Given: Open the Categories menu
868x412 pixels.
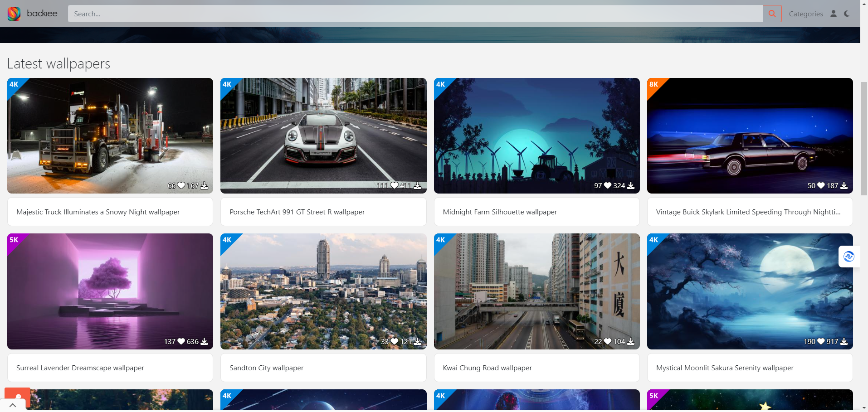Looking at the screenshot, I should point(806,14).
